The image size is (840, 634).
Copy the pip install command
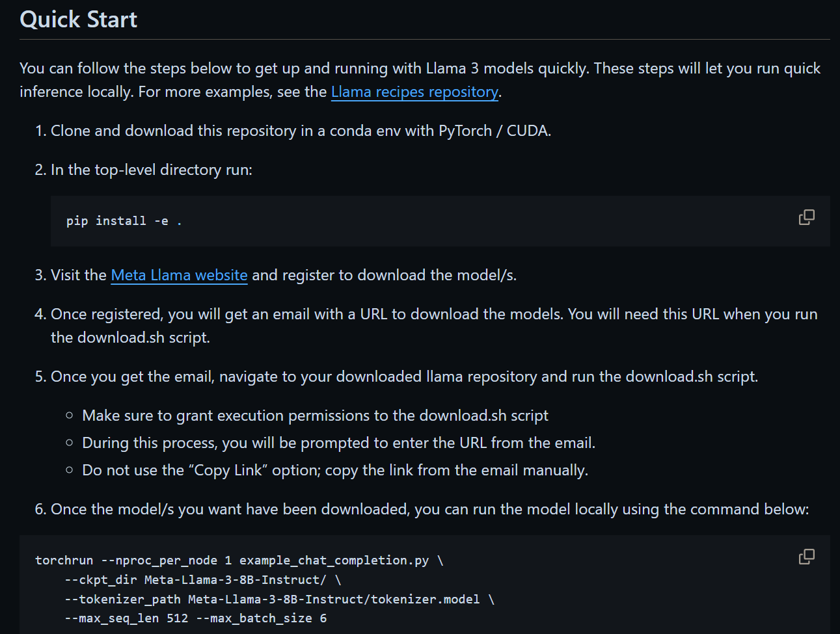point(806,217)
